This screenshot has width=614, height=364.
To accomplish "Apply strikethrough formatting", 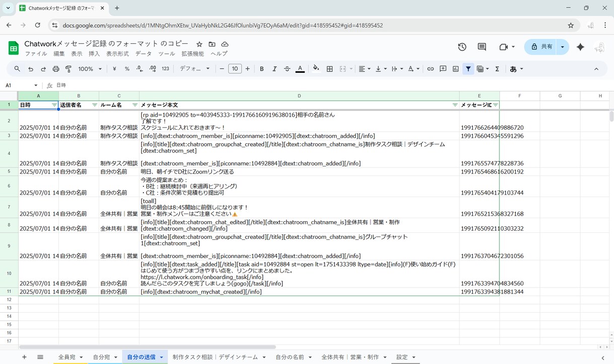I will point(287,69).
